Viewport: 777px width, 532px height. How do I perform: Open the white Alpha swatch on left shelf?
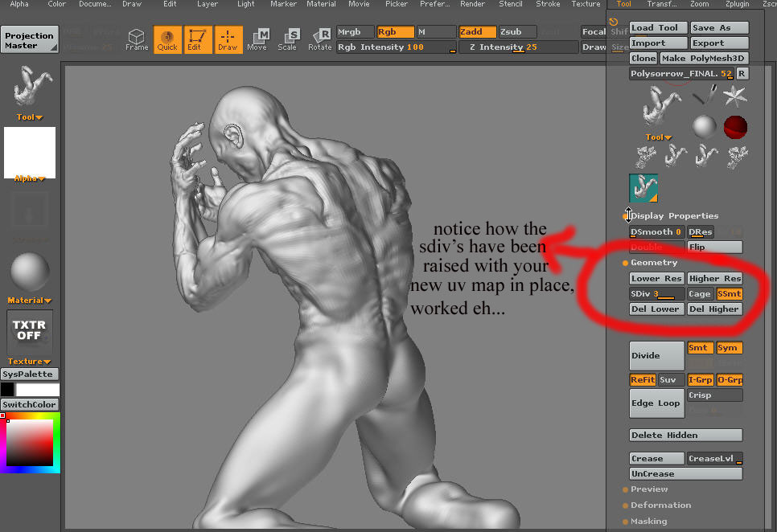[x=30, y=152]
